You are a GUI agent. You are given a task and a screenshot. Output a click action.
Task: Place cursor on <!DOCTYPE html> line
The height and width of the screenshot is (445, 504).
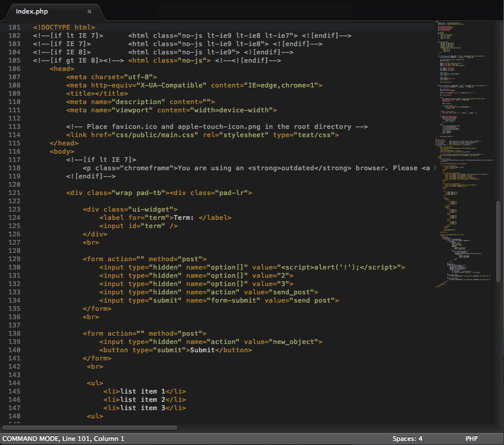pyautogui.click(x=64, y=27)
